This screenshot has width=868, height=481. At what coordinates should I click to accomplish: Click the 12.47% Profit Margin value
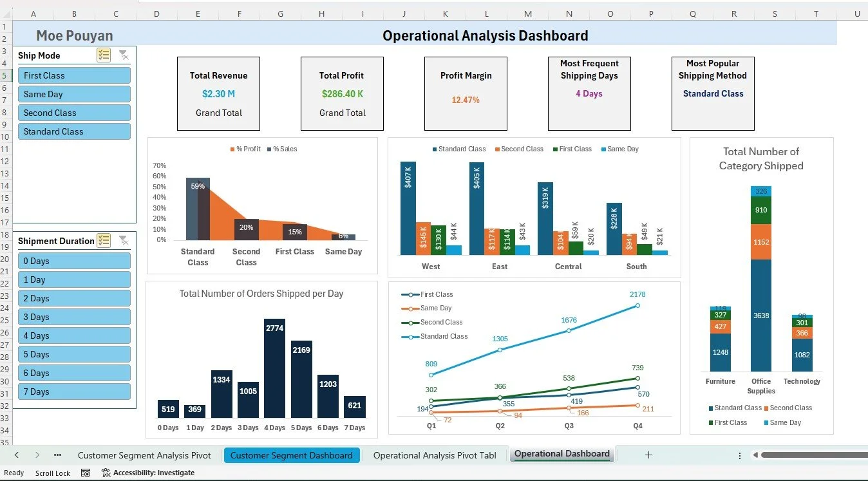(x=466, y=100)
